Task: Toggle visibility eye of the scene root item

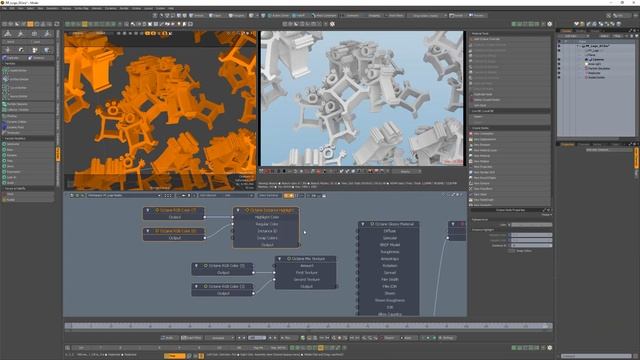Action: (559, 46)
